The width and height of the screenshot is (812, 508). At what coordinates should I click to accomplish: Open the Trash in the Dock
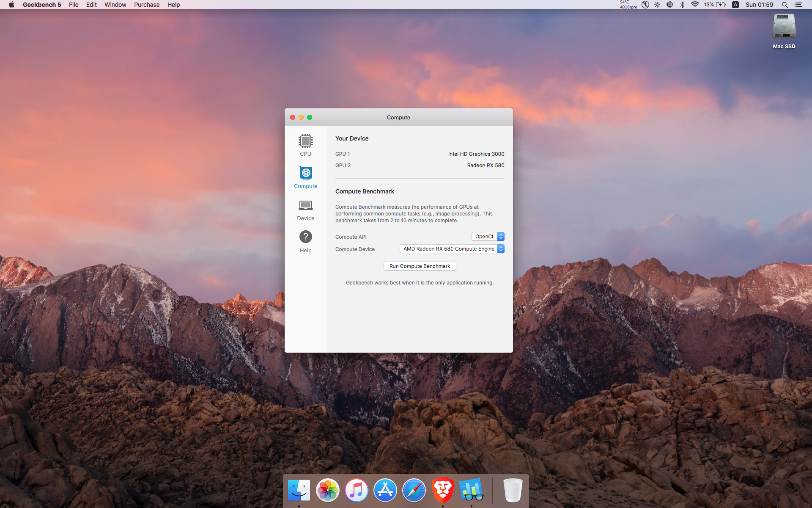click(513, 490)
